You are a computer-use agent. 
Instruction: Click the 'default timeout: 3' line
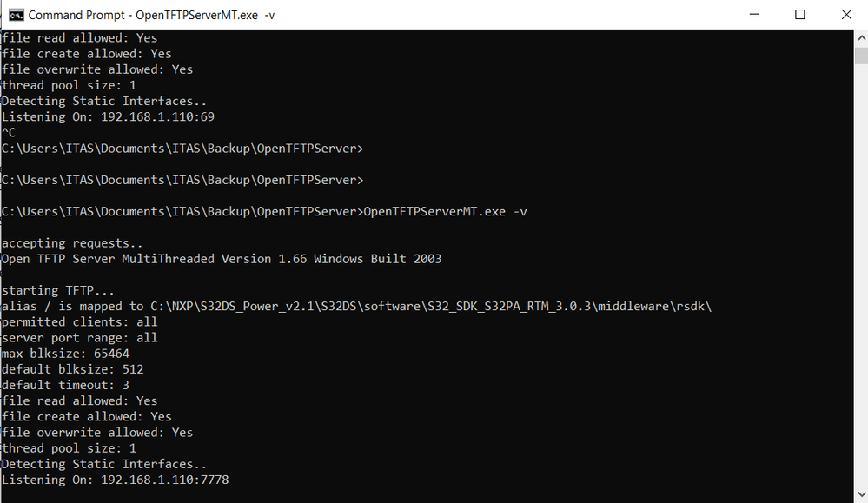[x=65, y=385]
